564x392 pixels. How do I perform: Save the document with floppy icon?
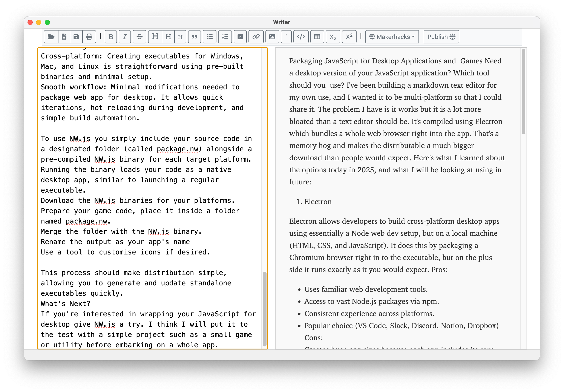(x=76, y=37)
